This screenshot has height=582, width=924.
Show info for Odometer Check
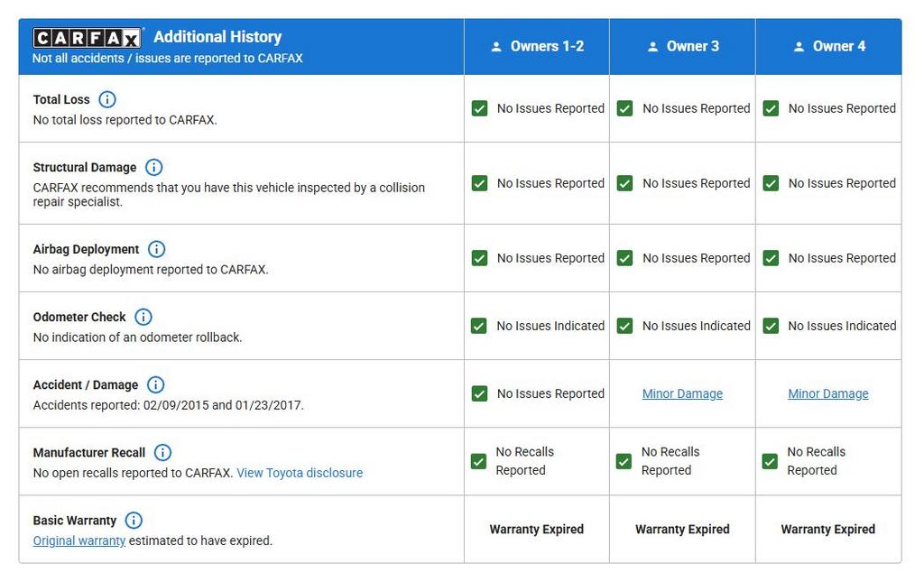pos(143,317)
